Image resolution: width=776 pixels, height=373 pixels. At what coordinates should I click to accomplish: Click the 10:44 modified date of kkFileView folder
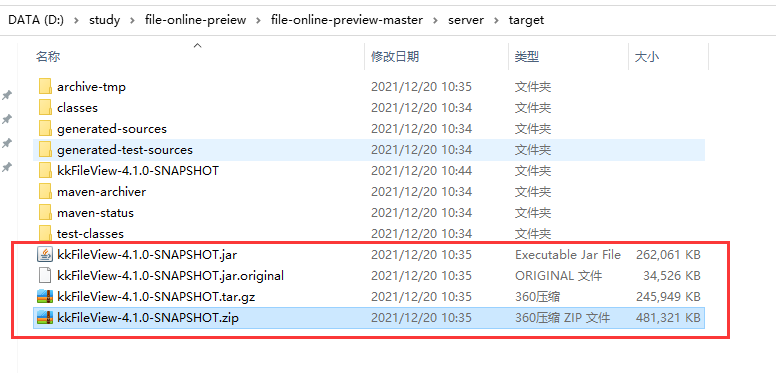pyautogui.click(x=421, y=171)
